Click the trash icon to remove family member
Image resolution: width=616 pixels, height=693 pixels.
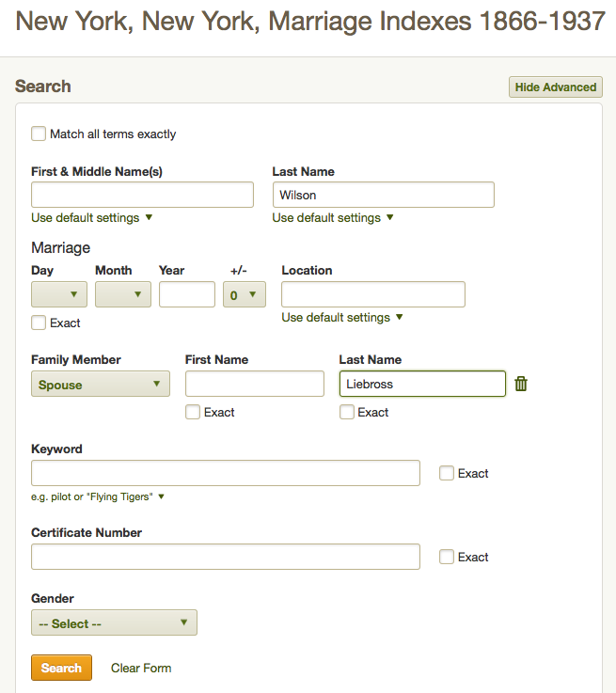pyautogui.click(x=521, y=384)
